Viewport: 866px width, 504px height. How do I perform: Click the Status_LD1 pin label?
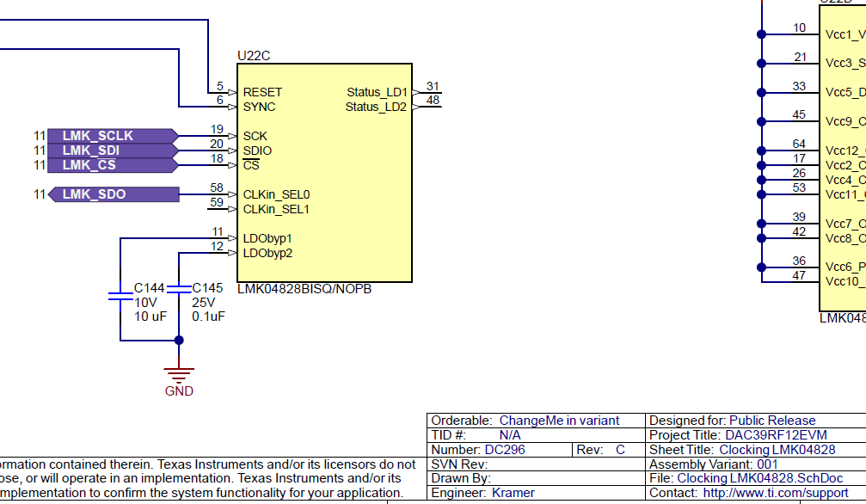point(377,92)
